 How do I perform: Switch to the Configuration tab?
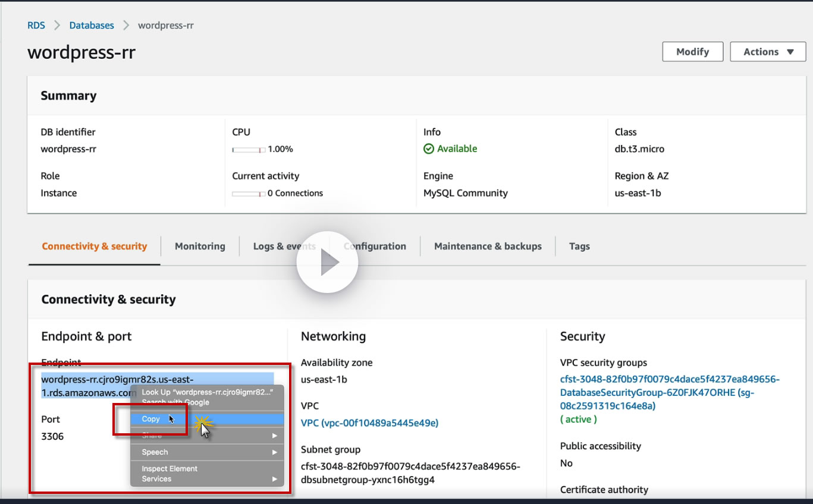[x=375, y=246]
